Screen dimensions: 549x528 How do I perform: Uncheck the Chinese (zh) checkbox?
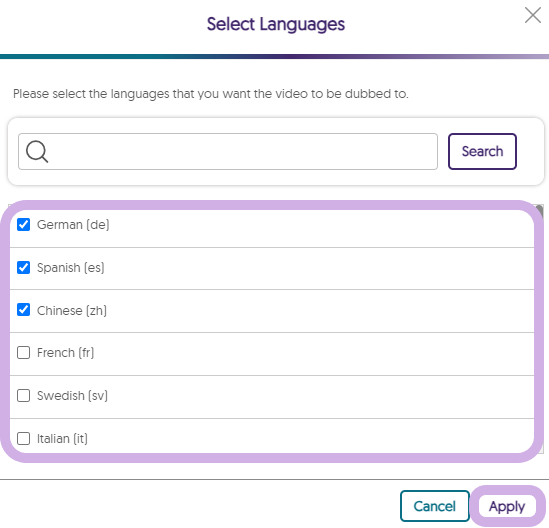click(23, 310)
